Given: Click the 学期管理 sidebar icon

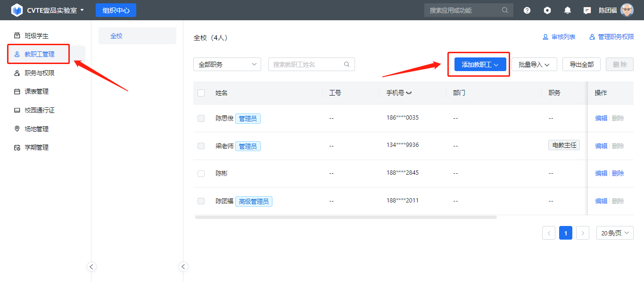Looking at the screenshot, I should click(17, 147).
